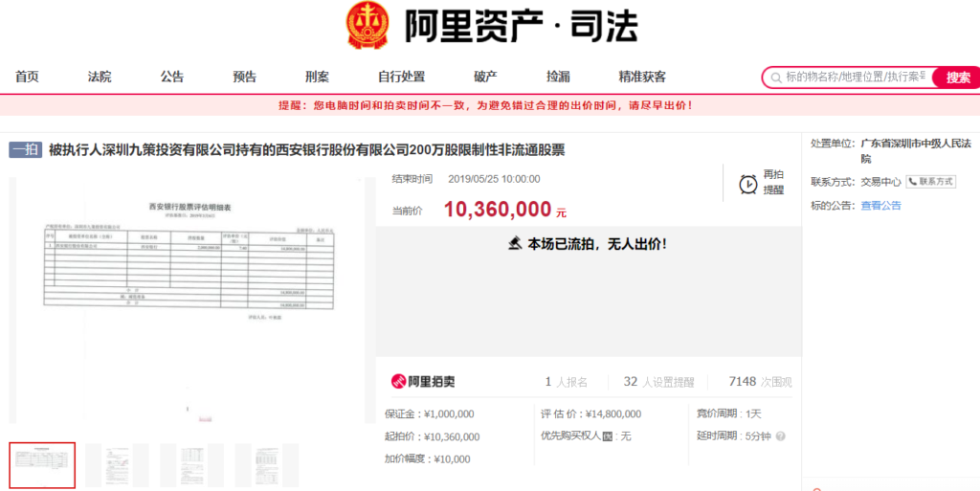Open the 公告 navigation item
The width and height of the screenshot is (980, 491).
pos(172,77)
